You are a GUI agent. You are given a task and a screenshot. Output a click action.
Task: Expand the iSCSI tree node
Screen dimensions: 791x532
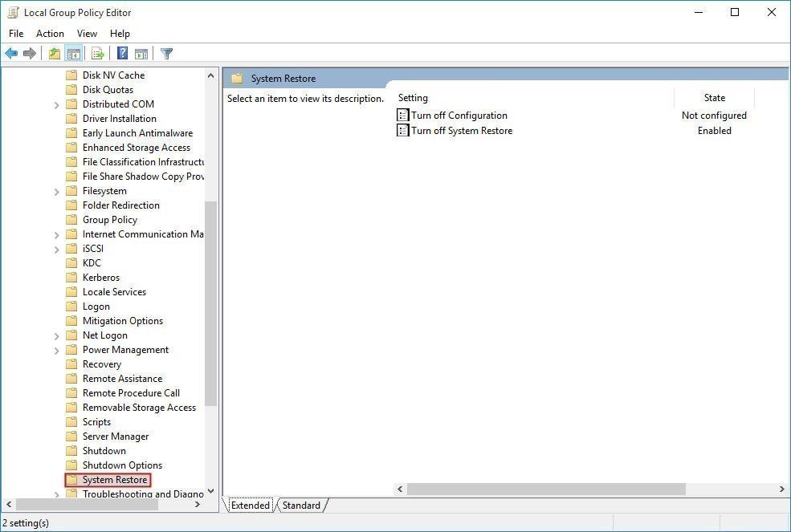(56, 249)
